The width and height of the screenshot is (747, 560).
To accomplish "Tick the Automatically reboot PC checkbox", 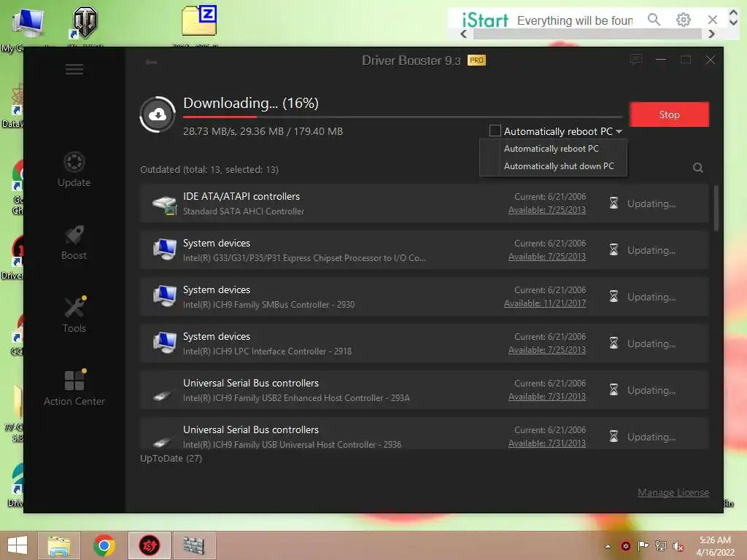I will pos(495,131).
